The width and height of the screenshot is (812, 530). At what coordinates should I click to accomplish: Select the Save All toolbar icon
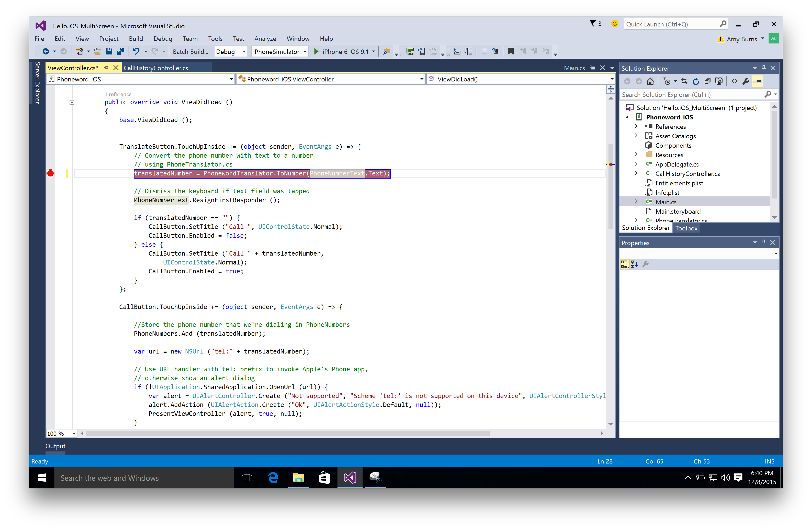point(120,51)
